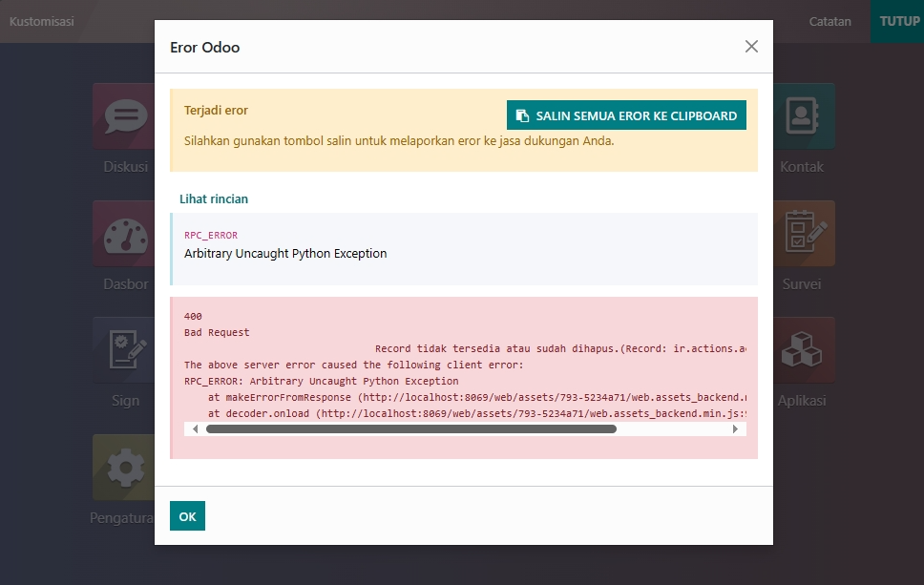Open the Kontak app icon
The image size is (924, 585).
(x=804, y=116)
